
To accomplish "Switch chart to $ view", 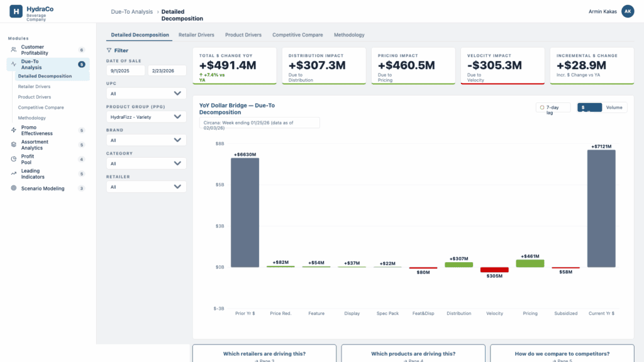I will 589,107.
